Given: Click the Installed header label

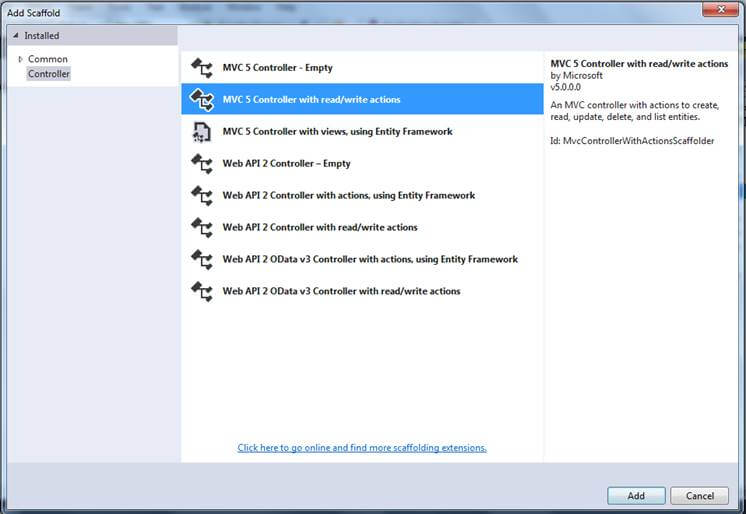Looking at the screenshot, I should point(42,36).
